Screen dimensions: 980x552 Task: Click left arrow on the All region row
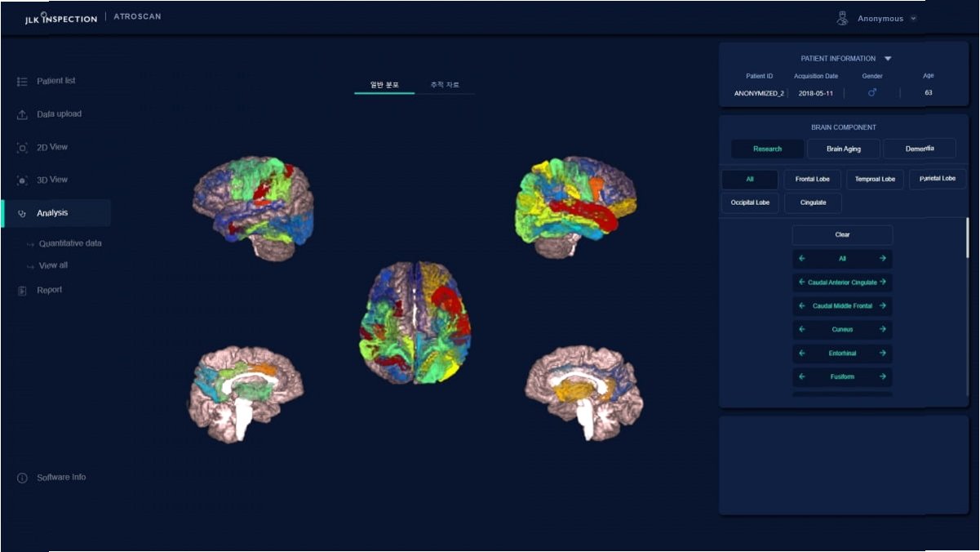point(801,259)
